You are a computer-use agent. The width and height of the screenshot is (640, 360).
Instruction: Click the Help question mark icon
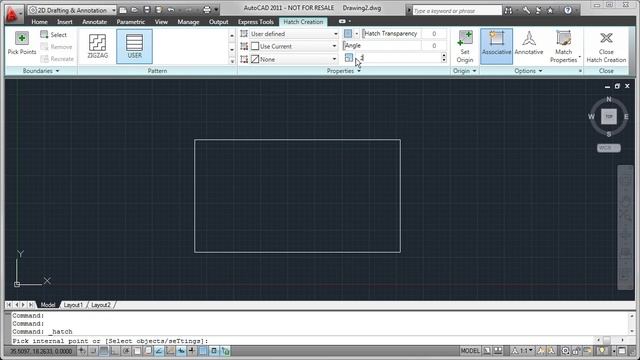[x=568, y=11]
